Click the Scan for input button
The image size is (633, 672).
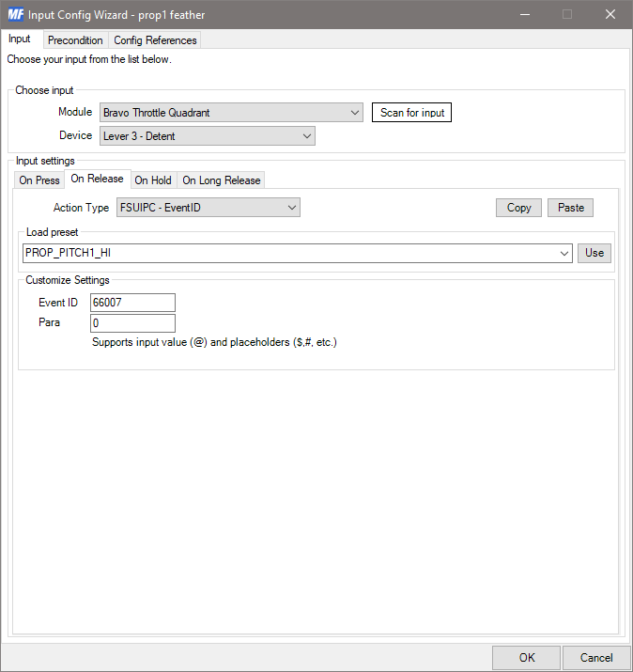(x=411, y=113)
